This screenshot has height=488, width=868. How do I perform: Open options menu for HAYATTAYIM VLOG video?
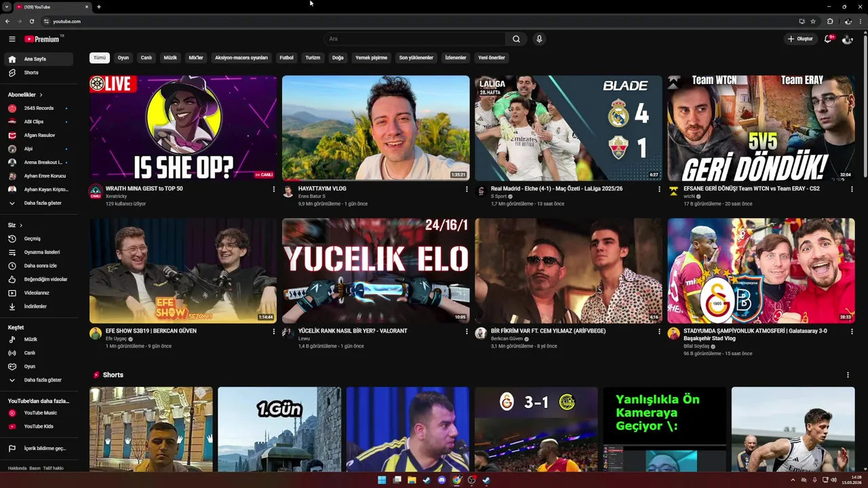point(467,189)
